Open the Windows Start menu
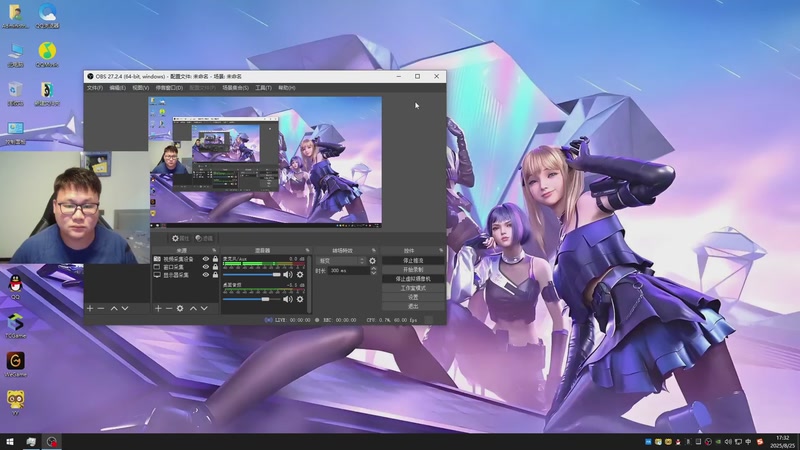 tap(10, 442)
